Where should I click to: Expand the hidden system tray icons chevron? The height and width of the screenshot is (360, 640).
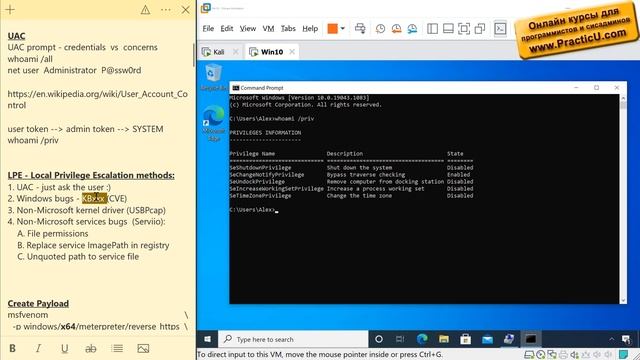coord(611,339)
